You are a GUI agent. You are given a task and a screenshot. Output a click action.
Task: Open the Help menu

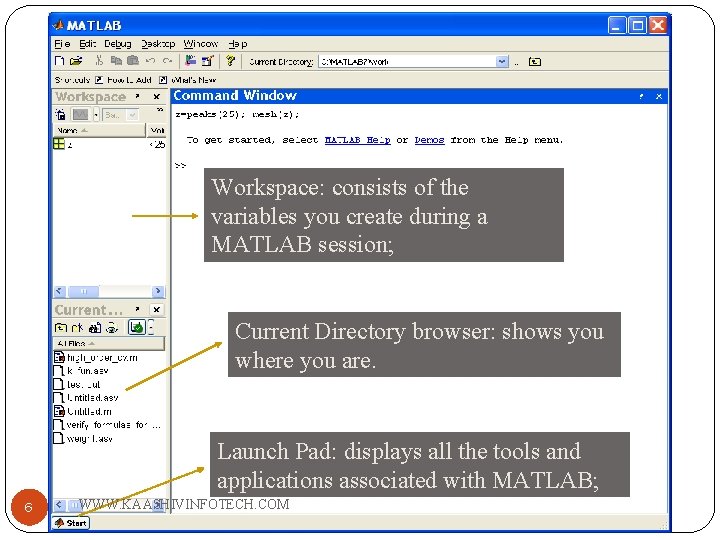pyautogui.click(x=238, y=44)
